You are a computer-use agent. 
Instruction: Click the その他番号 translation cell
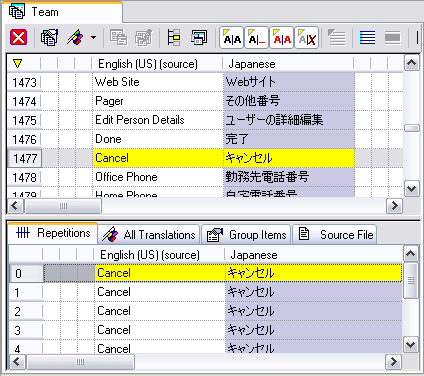click(x=289, y=101)
